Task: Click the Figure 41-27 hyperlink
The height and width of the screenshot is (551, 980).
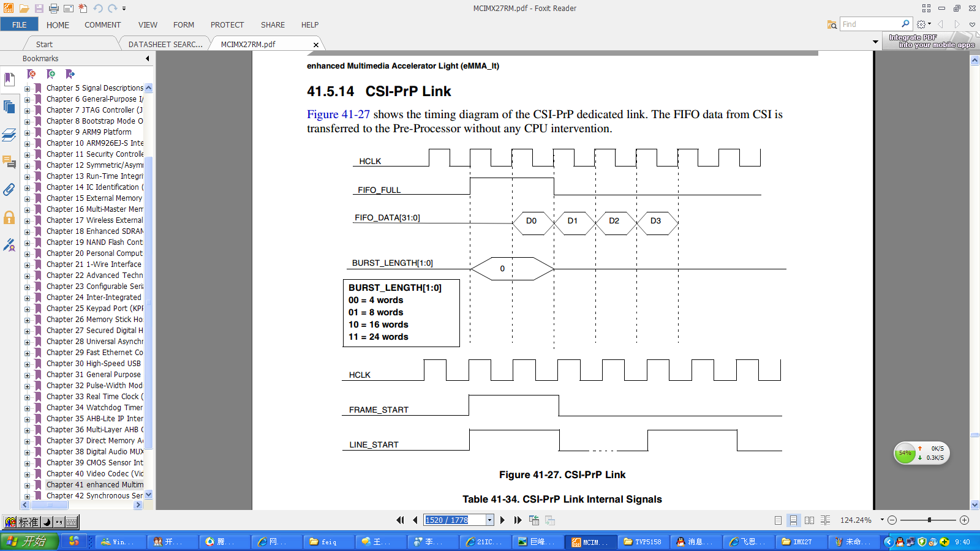Action: point(338,114)
